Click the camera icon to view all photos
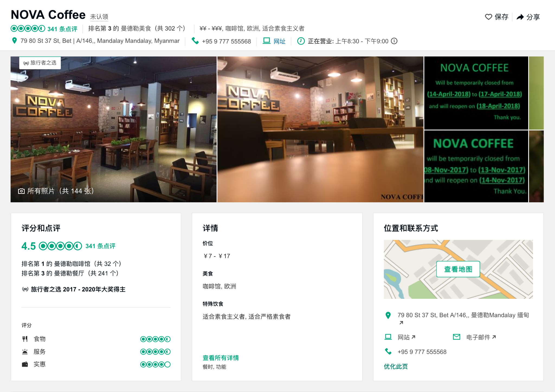This screenshot has height=392, width=555. pos(23,190)
